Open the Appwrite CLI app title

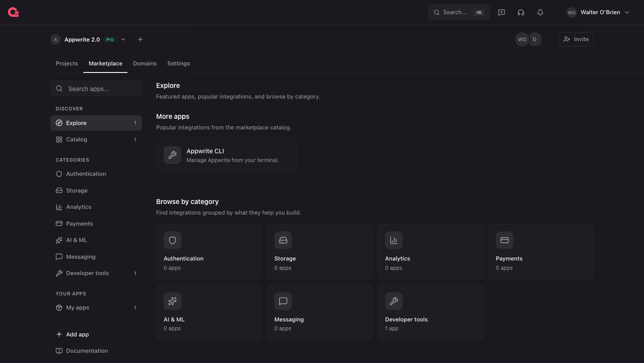[x=205, y=151]
